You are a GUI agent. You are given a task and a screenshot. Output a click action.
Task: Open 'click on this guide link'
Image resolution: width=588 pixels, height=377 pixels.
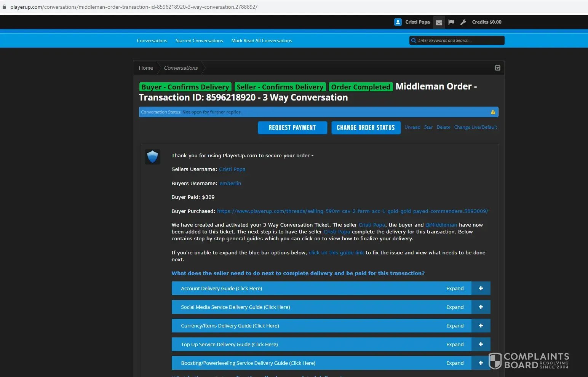point(336,252)
